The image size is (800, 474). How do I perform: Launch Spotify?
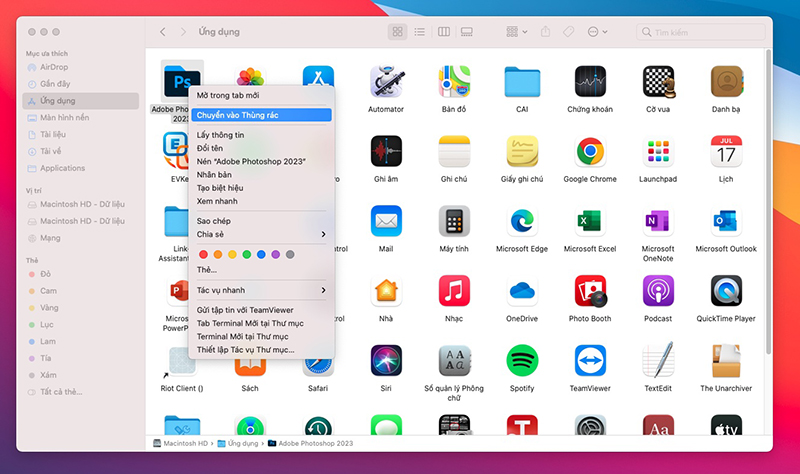pyautogui.click(x=522, y=361)
